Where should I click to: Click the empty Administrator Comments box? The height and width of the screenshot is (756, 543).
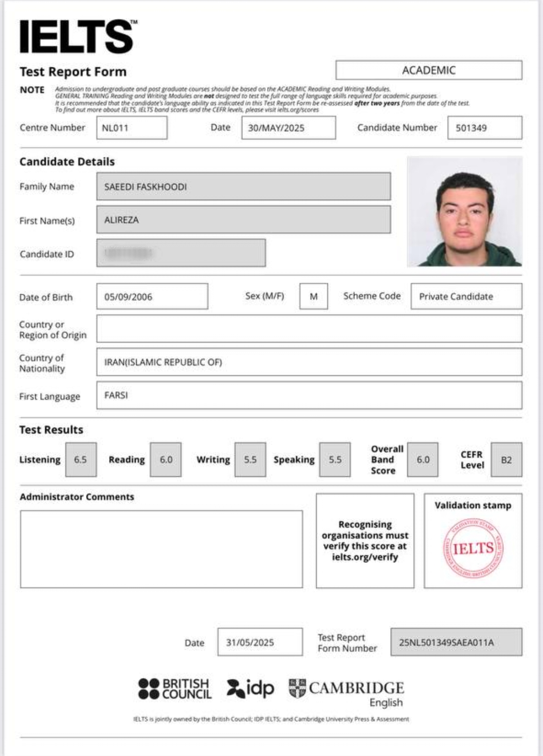[x=161, y=549]
